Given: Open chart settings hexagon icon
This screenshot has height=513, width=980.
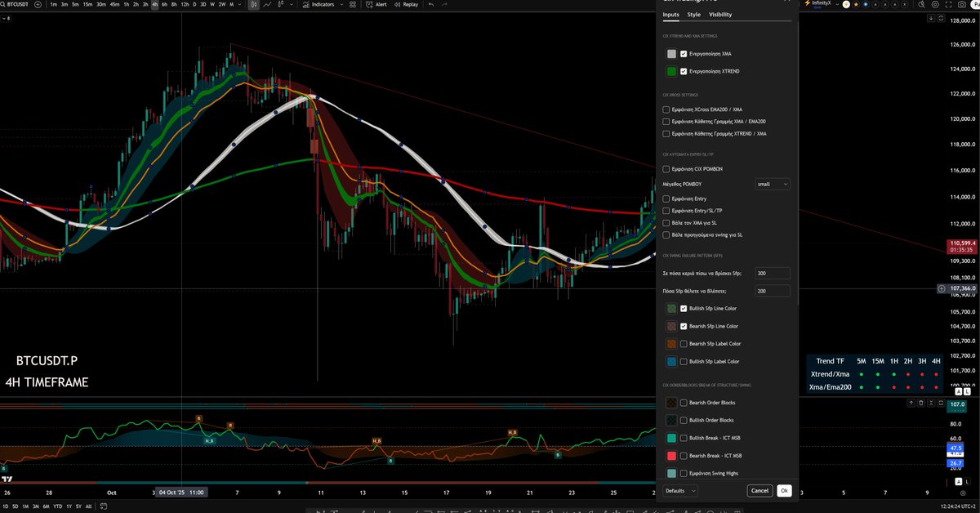Looking at the screenshot, I should pos(935,5).
